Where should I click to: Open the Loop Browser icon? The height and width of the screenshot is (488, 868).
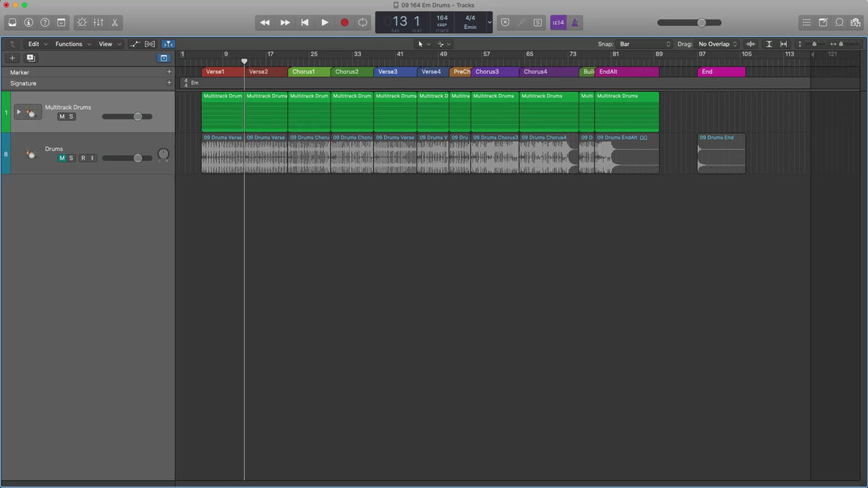[839, 22]
